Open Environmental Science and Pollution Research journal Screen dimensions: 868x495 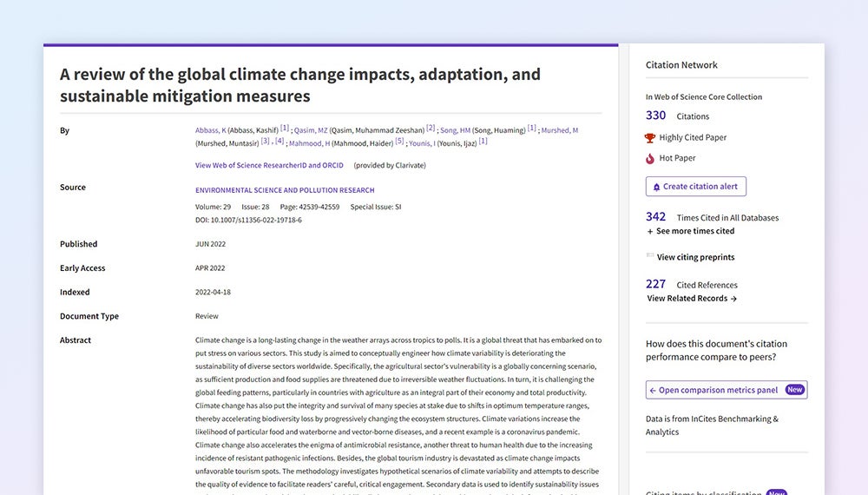(x=285, y=190)
